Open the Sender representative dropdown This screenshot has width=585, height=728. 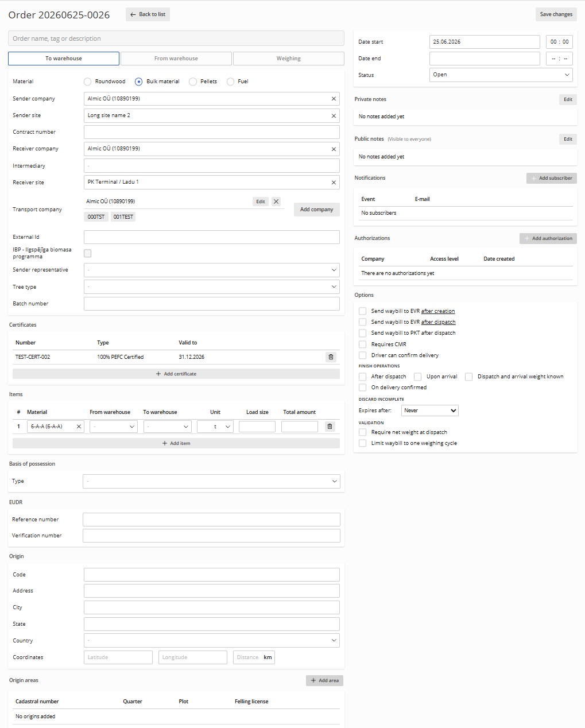coord(212,270)
